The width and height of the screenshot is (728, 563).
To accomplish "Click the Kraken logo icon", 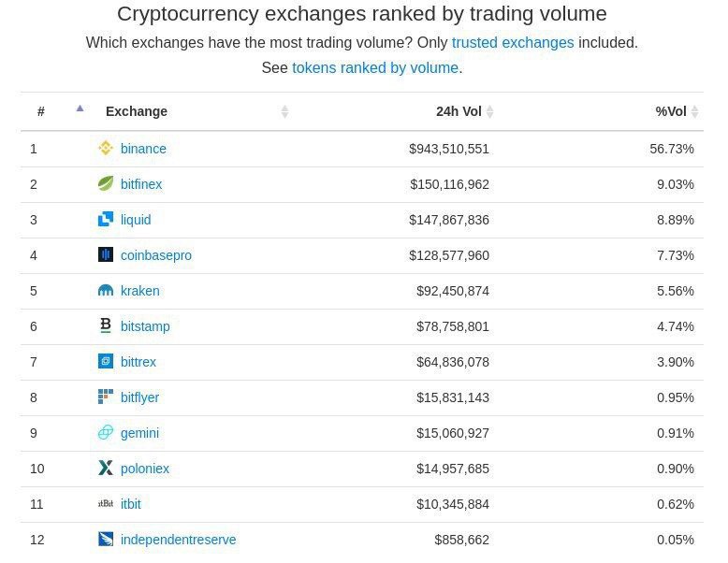I will click(x=106, y=290).
